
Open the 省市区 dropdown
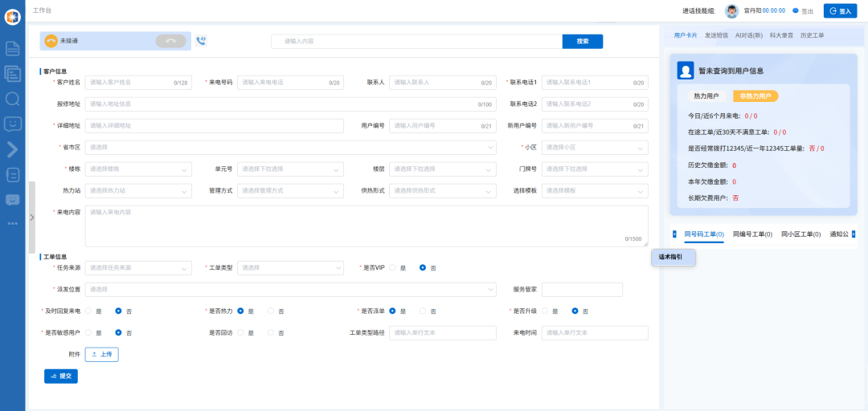point(290,148)
